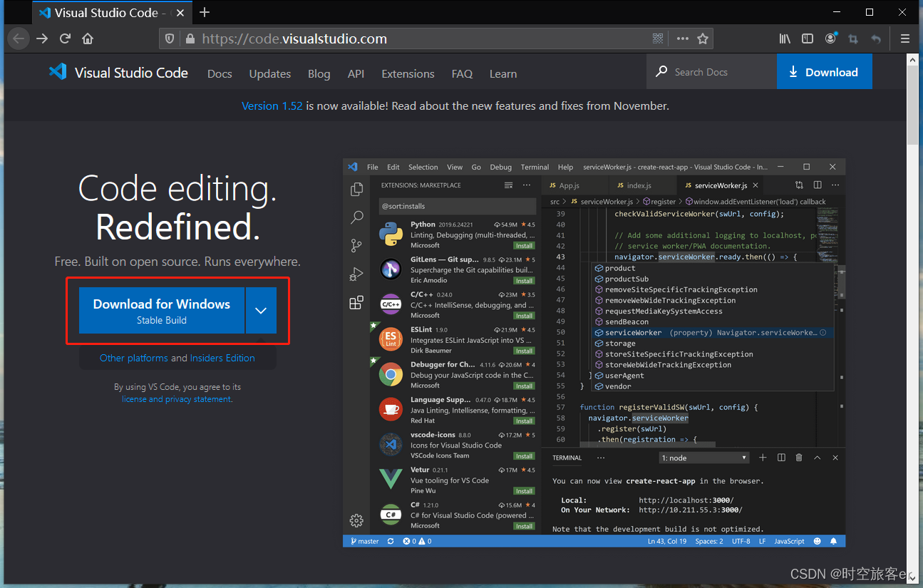Viewport: 923px width, 588px height.
Task: Click the vertical scrollbar thumb
Action: click(x=913, y=107)
